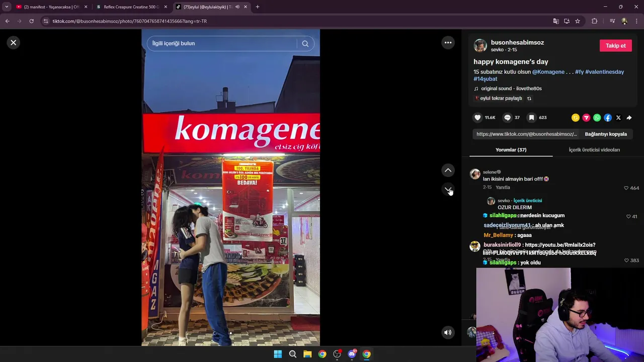Image resolution: width=644 pixels, height=362 pixels.
Task: Click the repost arrows icon beside eylul tekrar paylaştı
Action: tap(529, 99)
